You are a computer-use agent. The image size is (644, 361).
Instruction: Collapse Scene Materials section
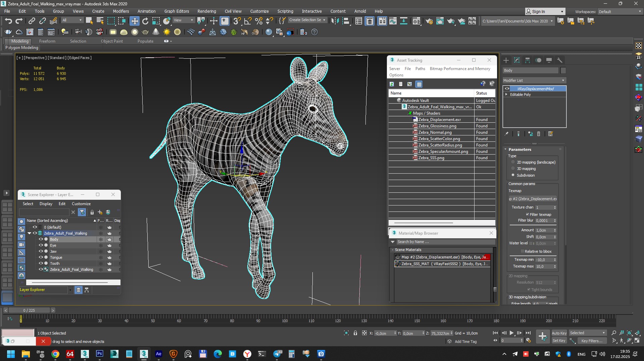(392, 250)
